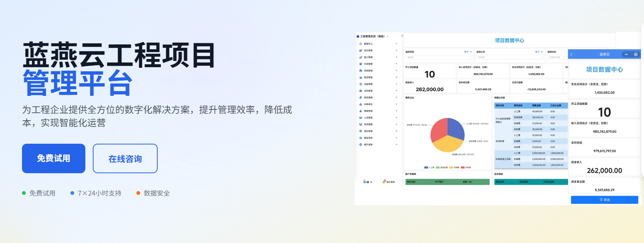644x243 pixels.
Task: Tap the three-dots menu in mobile header
Action: click(626, 54)
